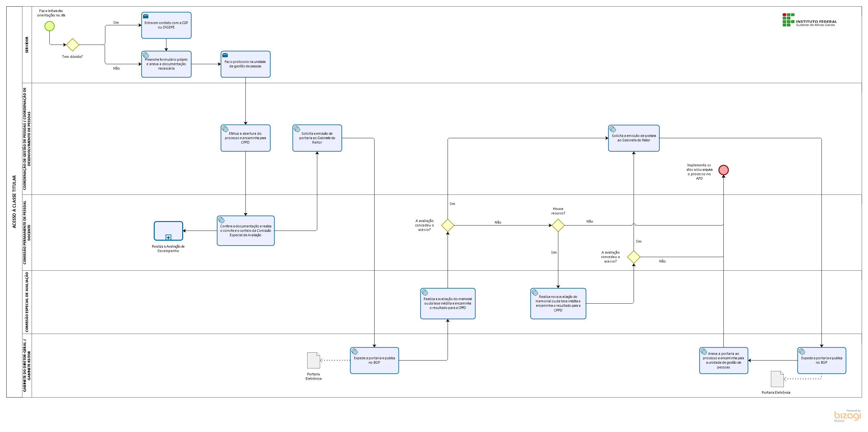Click gear icon on 'Anexa a portaria ao processo' task
Image resolution: width=868 pixels, height=432 pixels.
point(704,351)
